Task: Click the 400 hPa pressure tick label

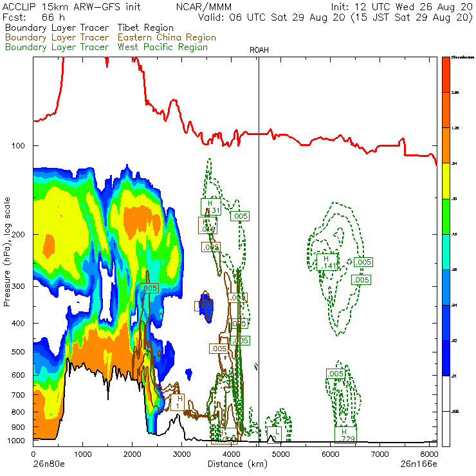Action: (x=18, y=324)
